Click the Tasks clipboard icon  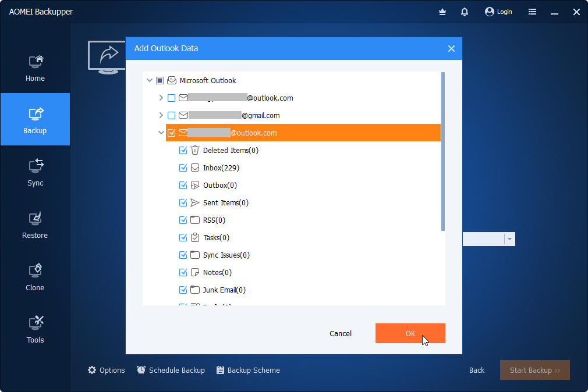[194, 237]
